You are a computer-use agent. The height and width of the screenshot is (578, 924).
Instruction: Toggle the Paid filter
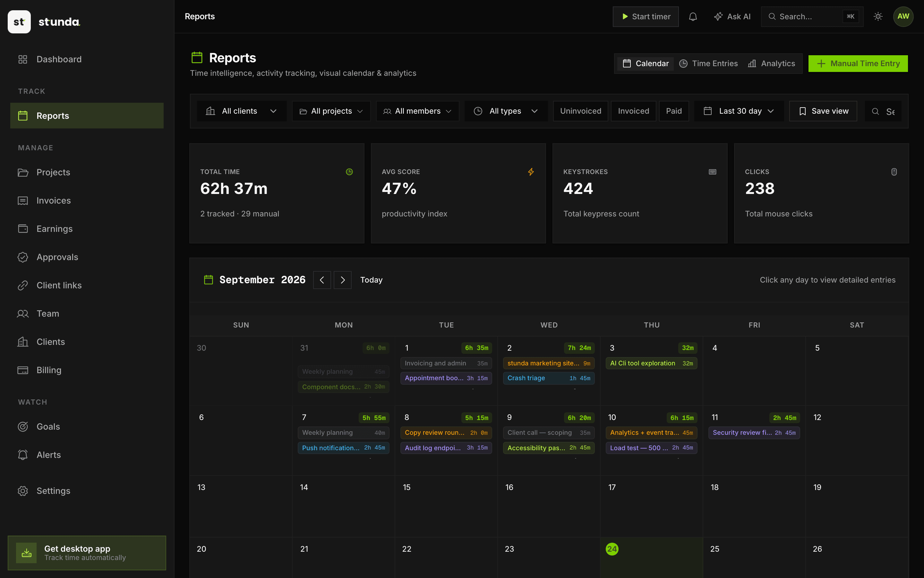click(674, 111)
